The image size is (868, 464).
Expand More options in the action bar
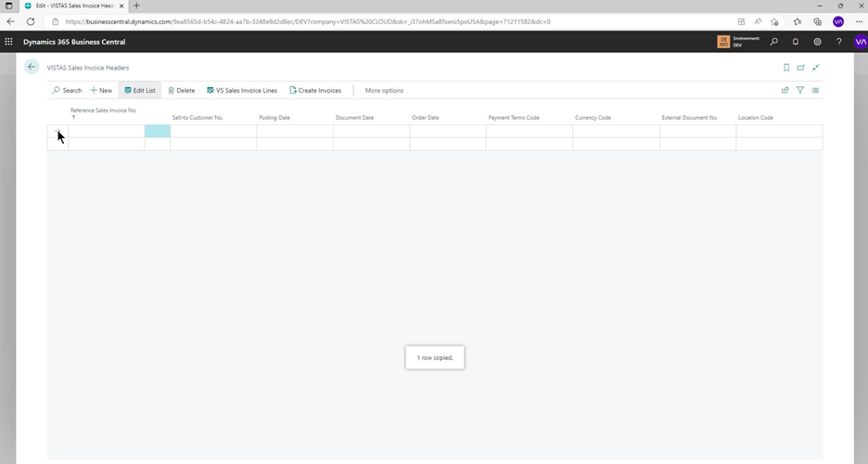pyautogui.click(x=384, y=90)
